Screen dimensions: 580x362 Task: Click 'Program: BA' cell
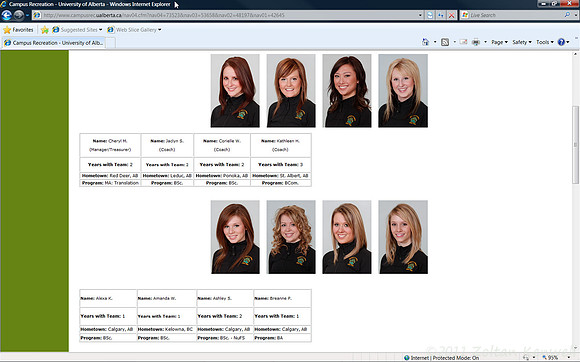pos(282,338)
